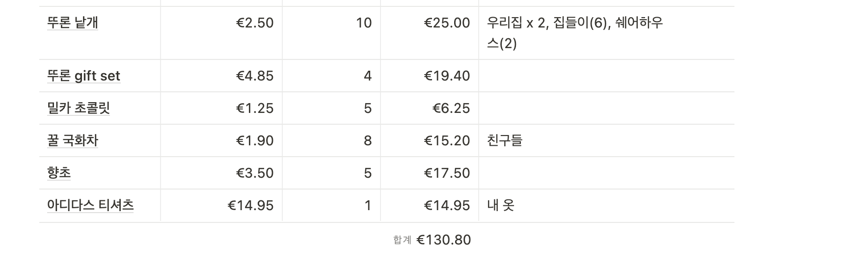Screen dimensions: 868x273
Task: Select the quantity cell showing 10
Action: pyautogui.click(x=363, y=23)
